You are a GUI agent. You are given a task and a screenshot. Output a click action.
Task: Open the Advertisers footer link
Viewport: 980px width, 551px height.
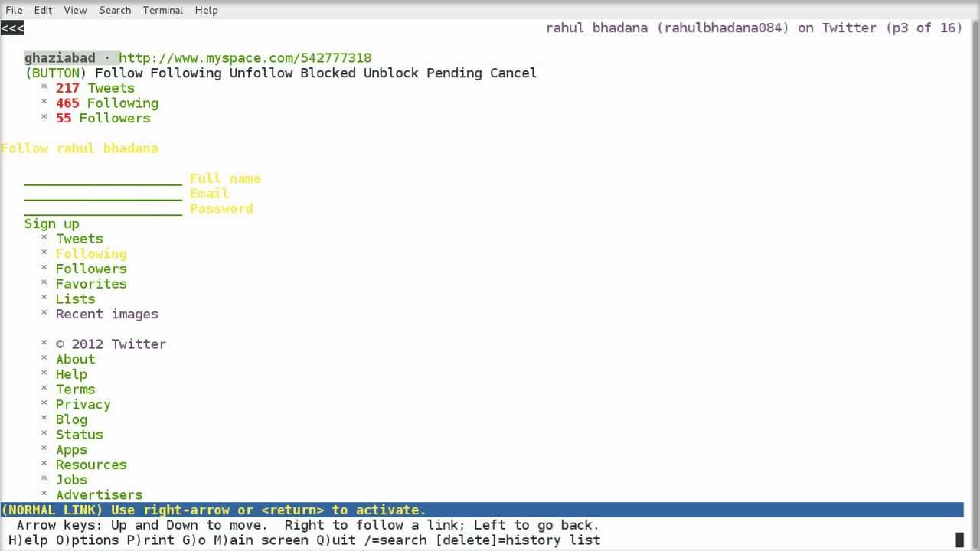pos(99,495)
